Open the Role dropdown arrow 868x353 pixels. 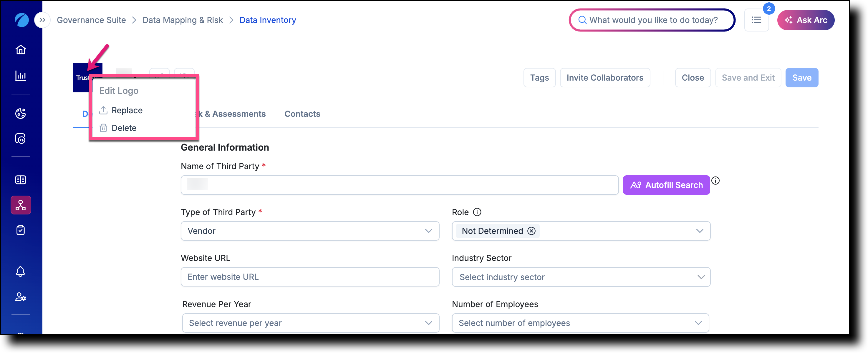tap(700, 231)
